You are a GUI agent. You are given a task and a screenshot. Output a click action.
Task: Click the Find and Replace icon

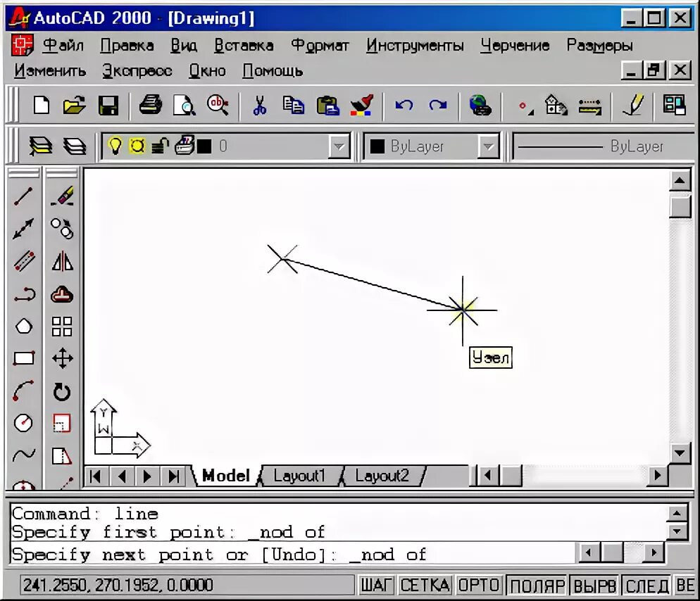click(218, 106)
